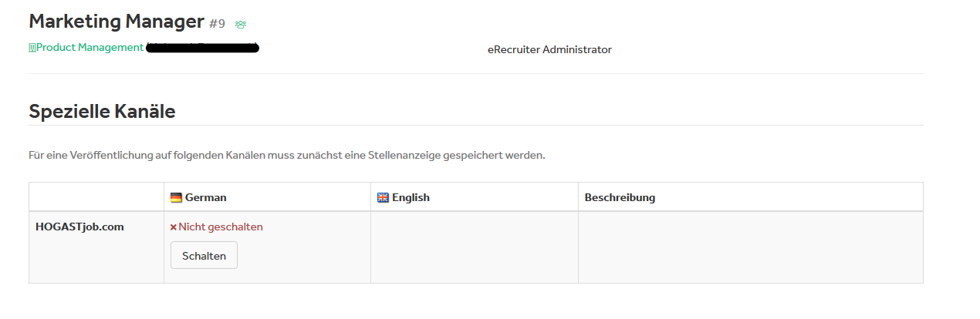This screenshot has height=319, width=980.
Task: Click the building icon before Product Management
Action: coord(32,48)
